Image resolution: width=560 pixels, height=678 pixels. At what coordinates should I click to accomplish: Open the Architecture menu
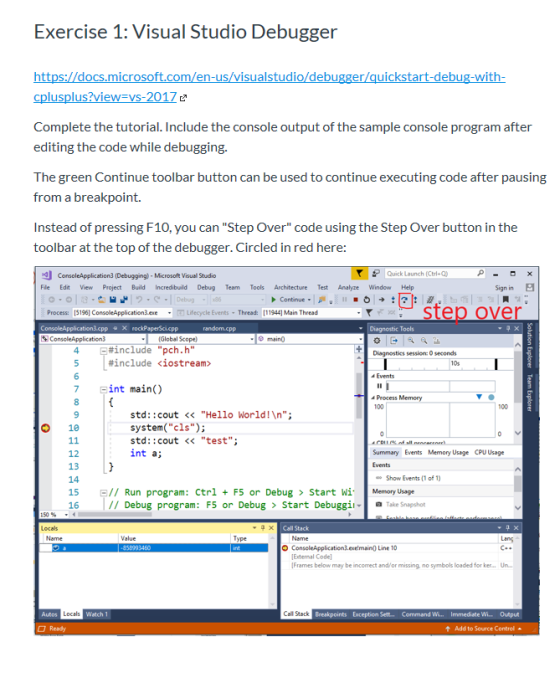point(291,287)
